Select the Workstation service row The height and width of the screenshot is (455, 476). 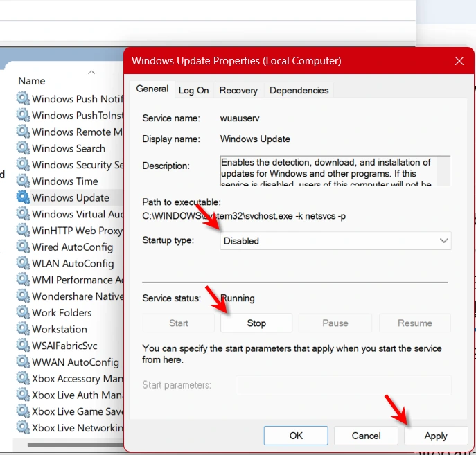point(69,329)
